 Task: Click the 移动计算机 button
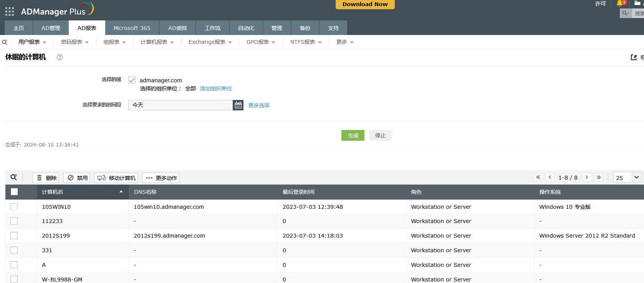[116, 178]
